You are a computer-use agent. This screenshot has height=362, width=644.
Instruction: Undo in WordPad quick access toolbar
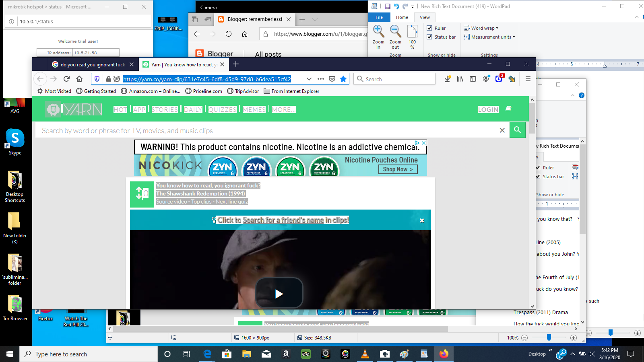point(396,6)
